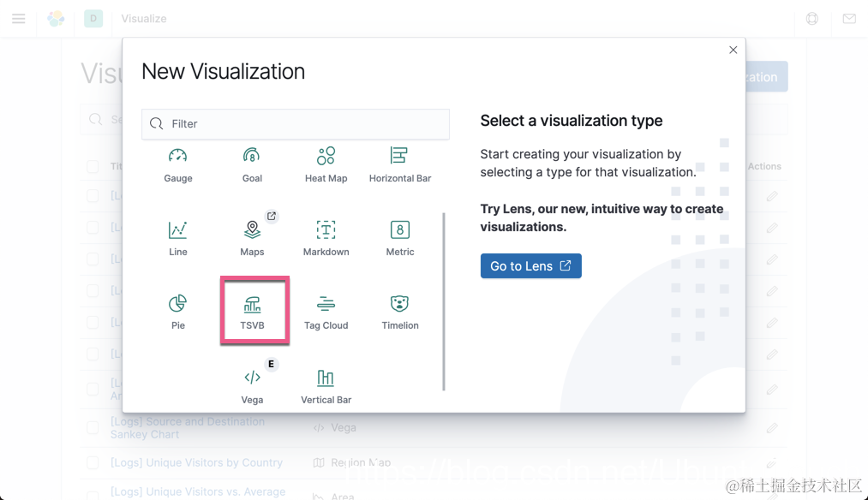Image resolution: width=868 pixels, height=500 pixels.
Task: Pick the Pie chart visualization
Action: pos(177,312)
